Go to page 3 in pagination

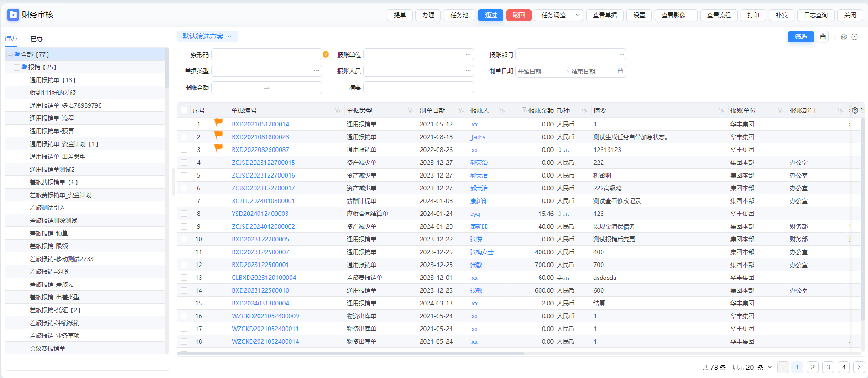click(828, 367)
